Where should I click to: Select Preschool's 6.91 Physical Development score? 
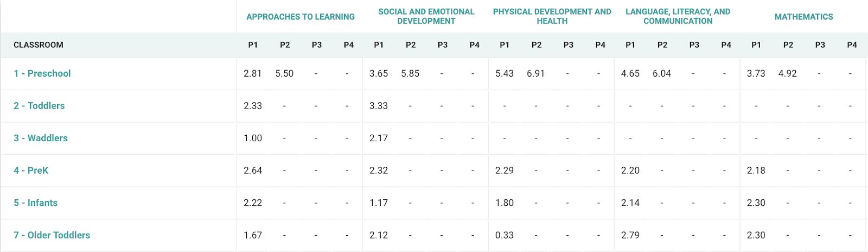[x=535, y=73]
